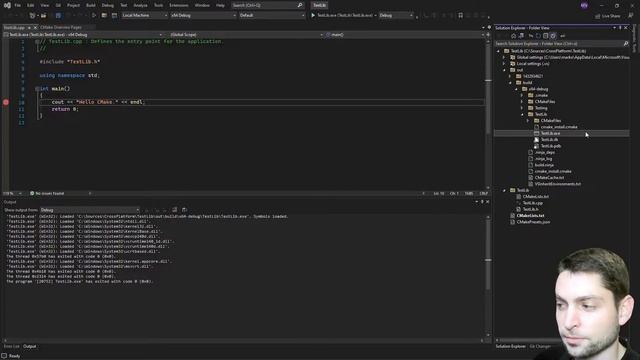Select the build.ninja file
640x360 pixels.
pos(544,165)
